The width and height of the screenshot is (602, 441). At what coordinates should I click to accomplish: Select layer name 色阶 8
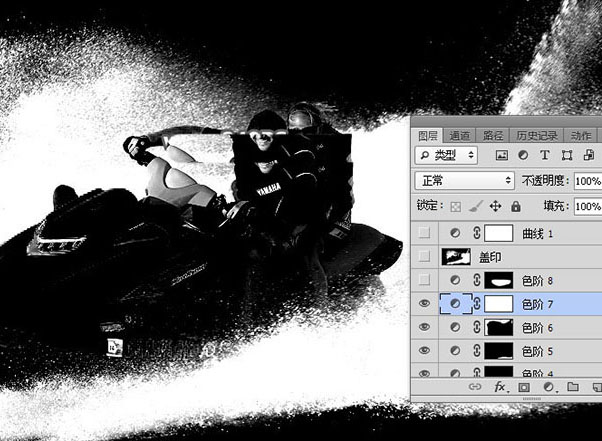point(537,281)
